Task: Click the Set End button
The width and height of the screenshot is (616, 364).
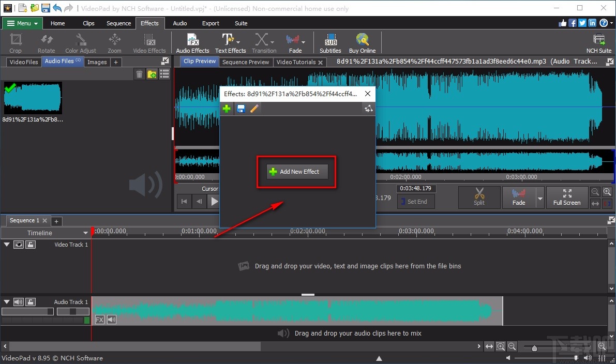Action: (x=415, y=202)
